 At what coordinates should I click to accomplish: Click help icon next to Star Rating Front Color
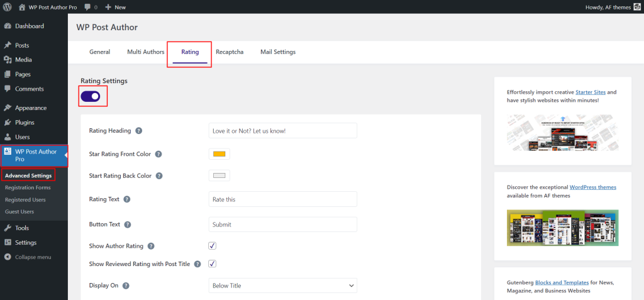158,154
